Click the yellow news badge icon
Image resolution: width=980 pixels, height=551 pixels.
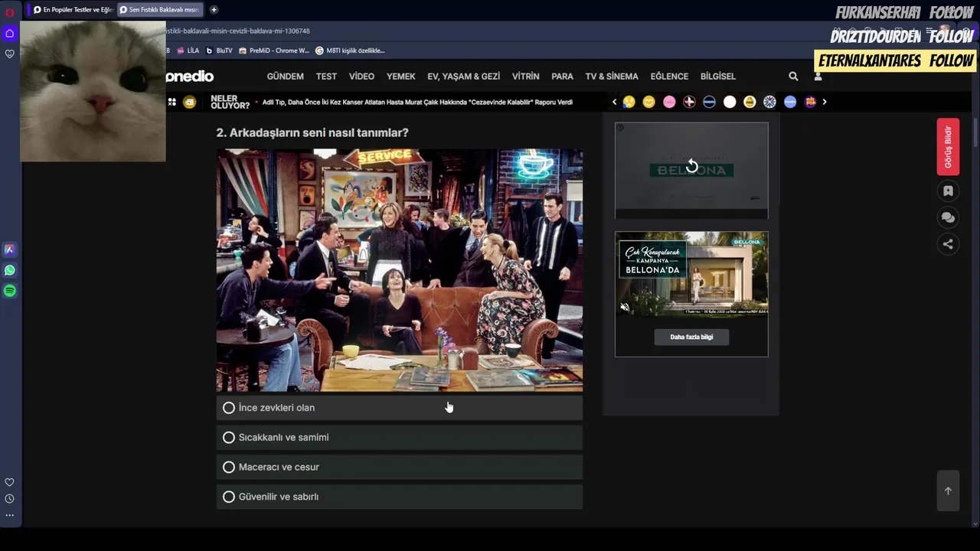point(190,102)
